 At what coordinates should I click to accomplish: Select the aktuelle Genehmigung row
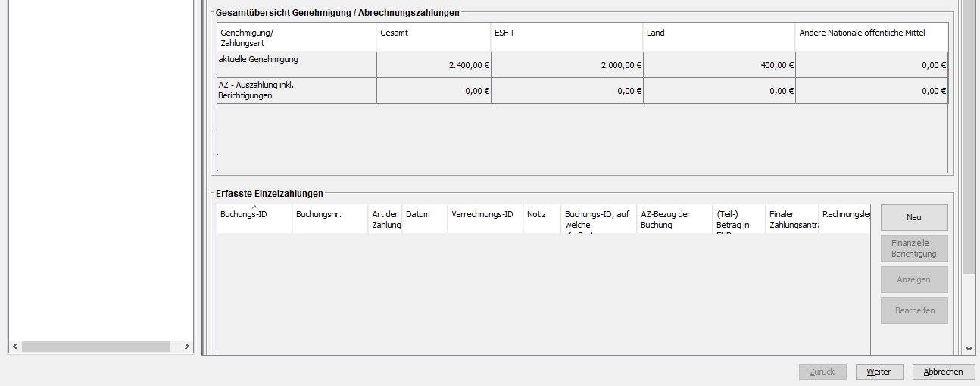click(296, 64)
